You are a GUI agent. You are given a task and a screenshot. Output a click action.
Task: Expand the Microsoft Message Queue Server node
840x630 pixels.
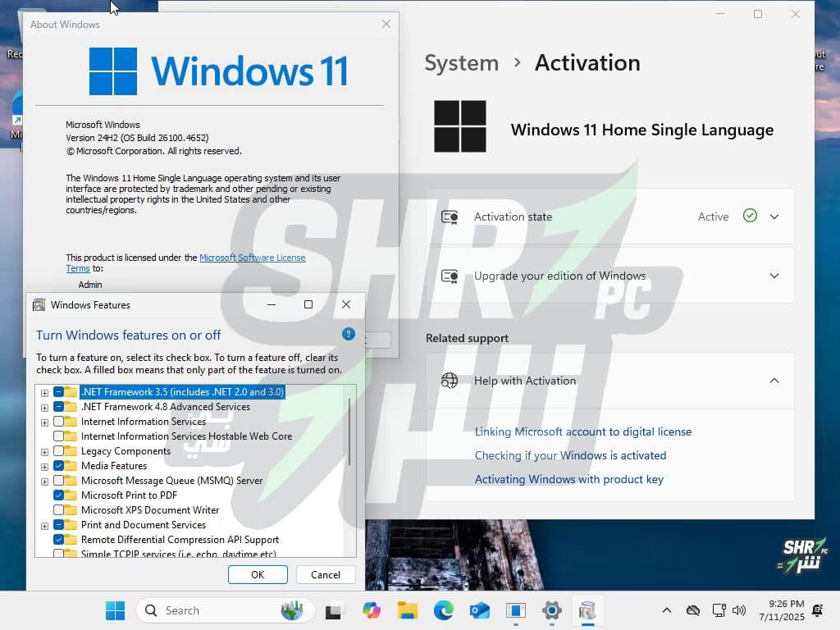click(x=44, y=482)
